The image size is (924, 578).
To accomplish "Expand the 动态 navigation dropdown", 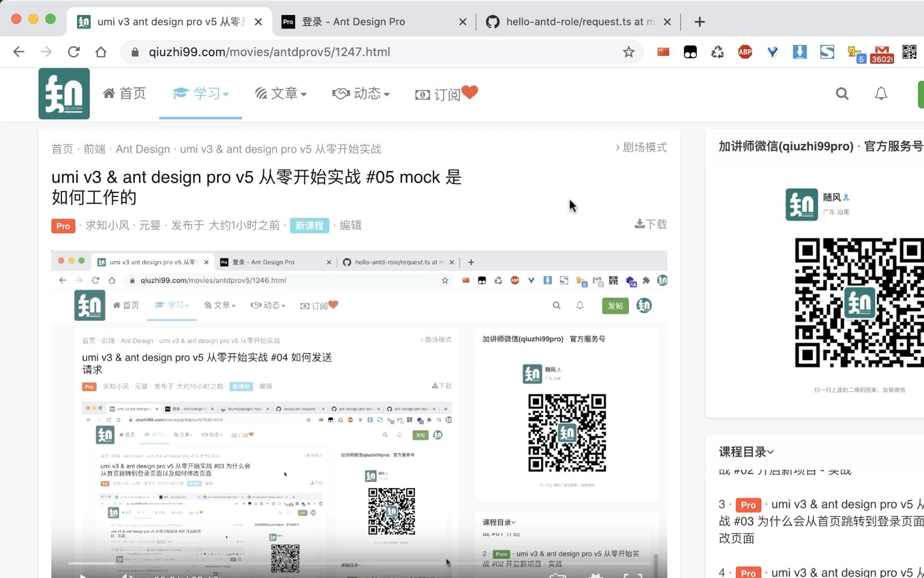I will (x=361, y=94).
